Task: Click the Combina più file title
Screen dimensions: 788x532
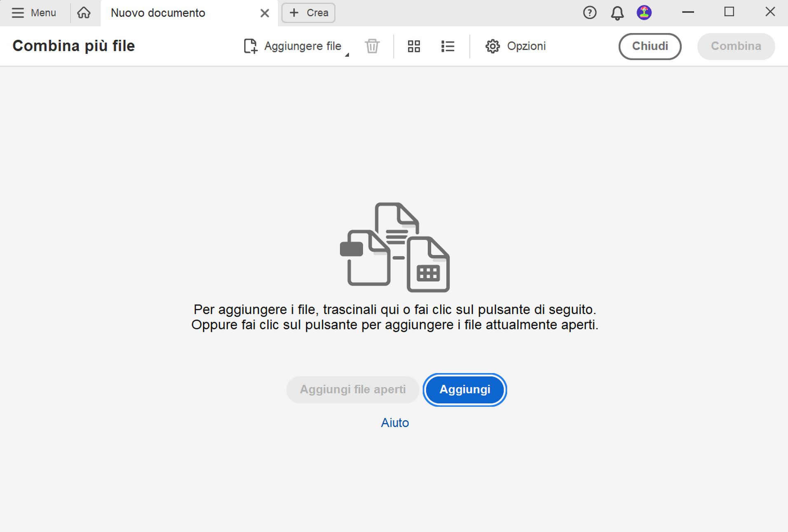Action: click(x=73, y=46)
